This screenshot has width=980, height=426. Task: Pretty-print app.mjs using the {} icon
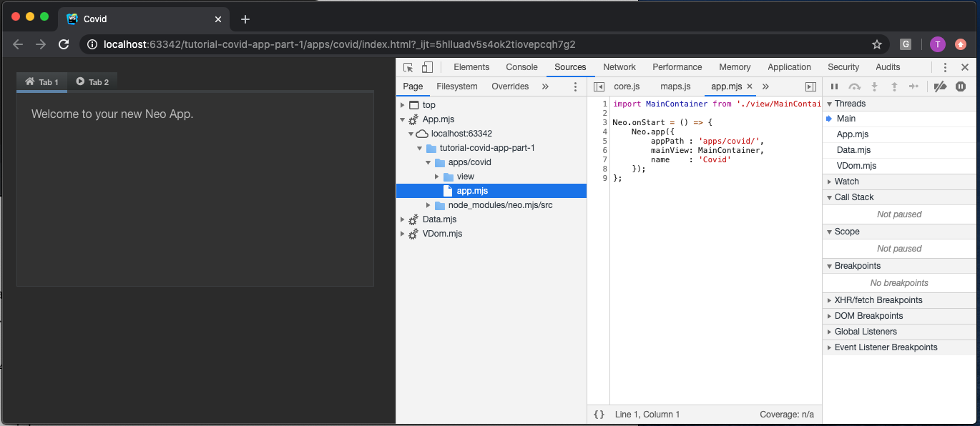pyautogui.click(x=598, y=414)
